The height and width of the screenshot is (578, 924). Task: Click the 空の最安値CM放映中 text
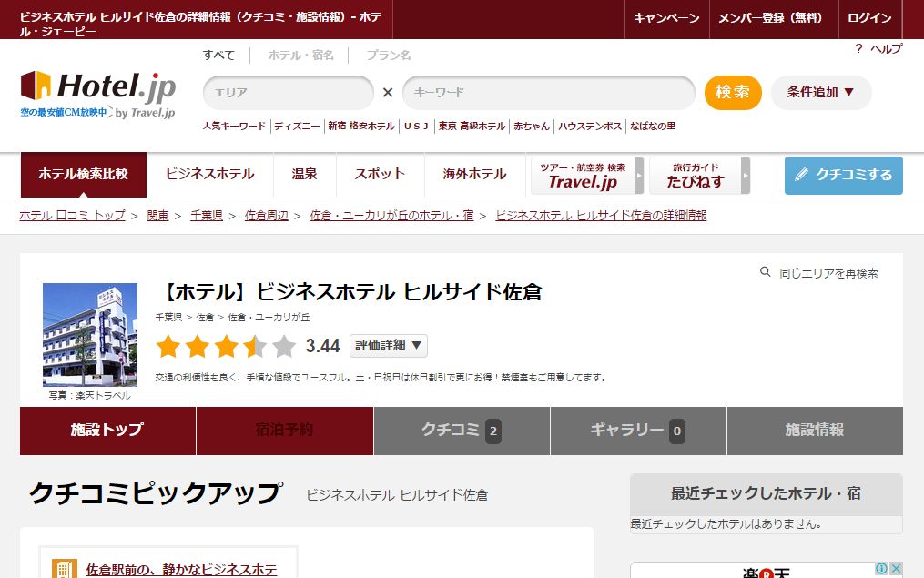(x=64, y=112)
